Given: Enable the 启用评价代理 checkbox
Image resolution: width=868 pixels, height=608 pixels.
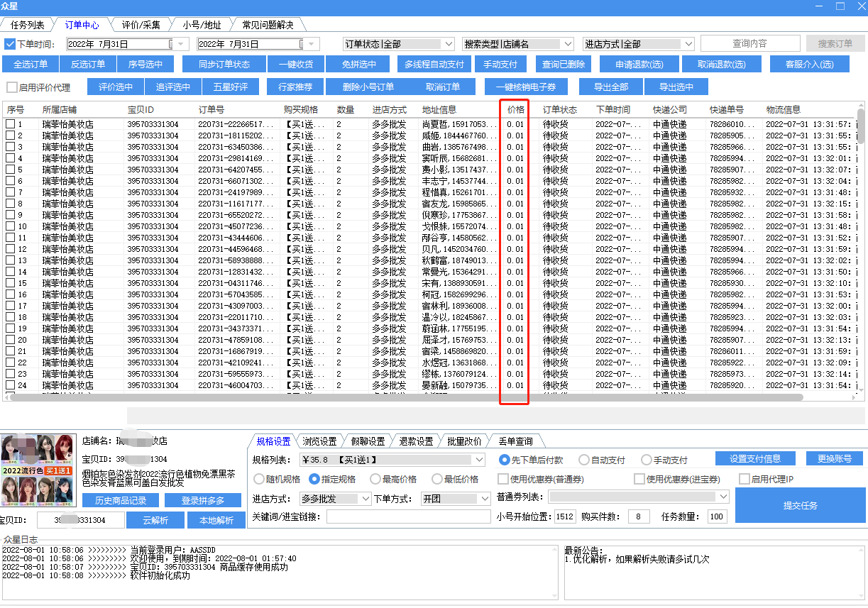Looking at the screenshot, I should (11, 87).
